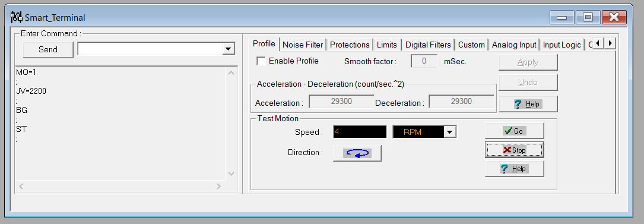Screen dimensions: 644x224
Task: Open the Limits tab
Action: [386, 45]
